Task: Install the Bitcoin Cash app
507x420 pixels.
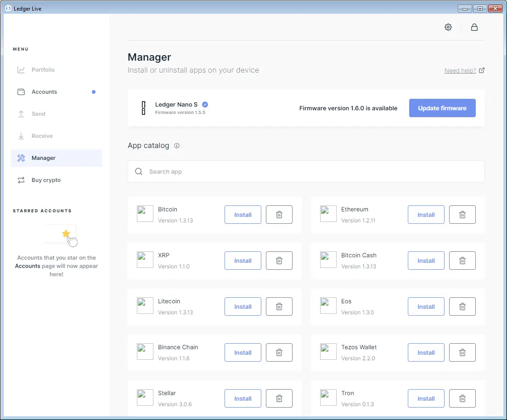Action: 426,261
